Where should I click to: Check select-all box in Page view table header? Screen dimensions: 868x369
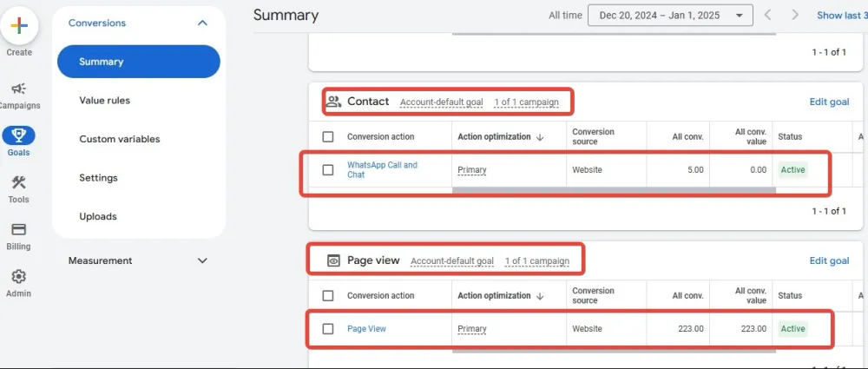[x=328, y=295]
